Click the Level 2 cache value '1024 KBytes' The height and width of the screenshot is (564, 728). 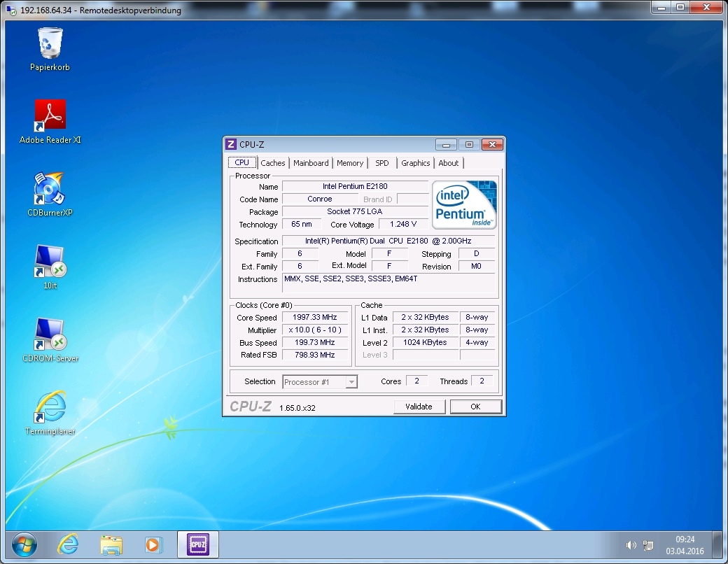(425, 342)
